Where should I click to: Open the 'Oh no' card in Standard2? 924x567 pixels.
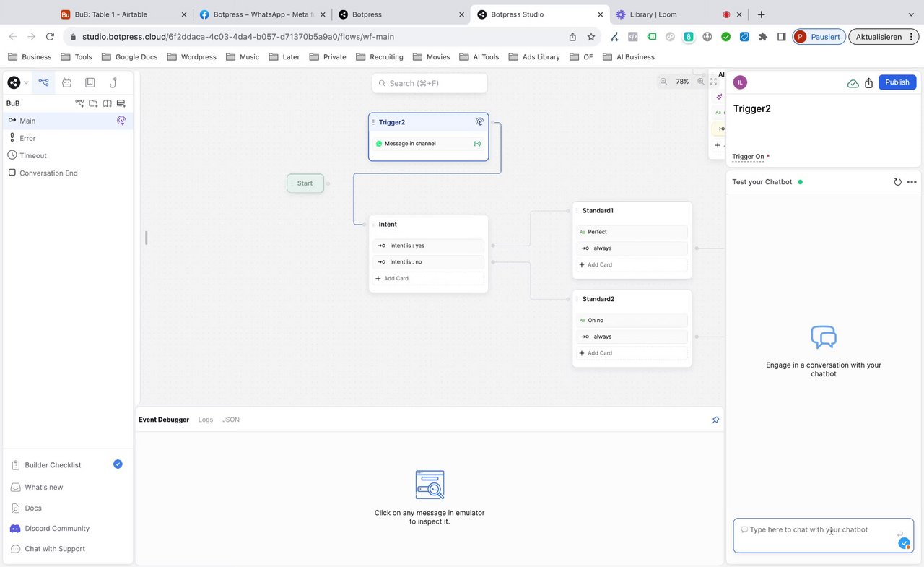coord(632,320)
